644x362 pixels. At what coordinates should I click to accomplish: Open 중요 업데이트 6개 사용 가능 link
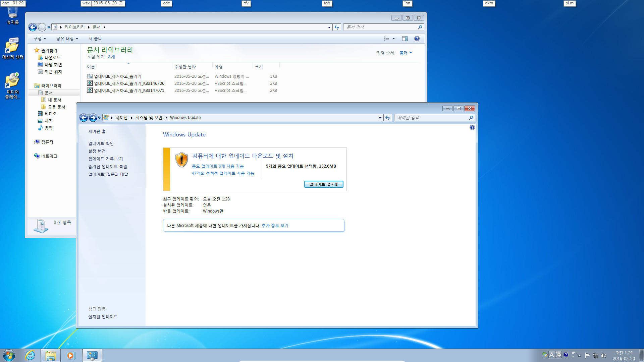(218, 166)
